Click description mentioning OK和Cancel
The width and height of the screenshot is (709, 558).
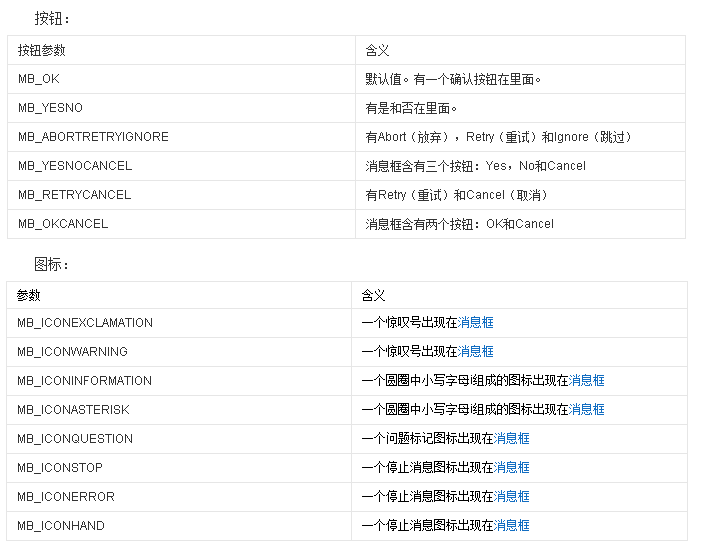click(459, 224)
